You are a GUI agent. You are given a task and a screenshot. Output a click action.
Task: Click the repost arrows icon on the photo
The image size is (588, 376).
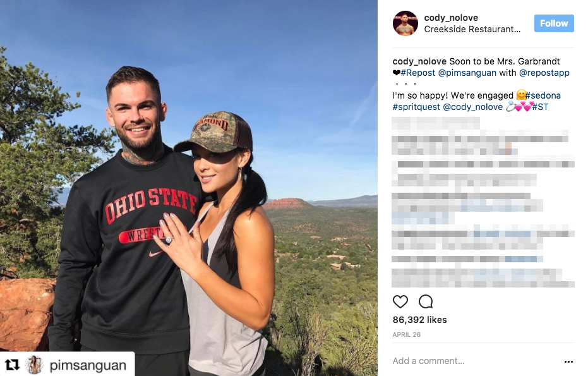(12, 365)
